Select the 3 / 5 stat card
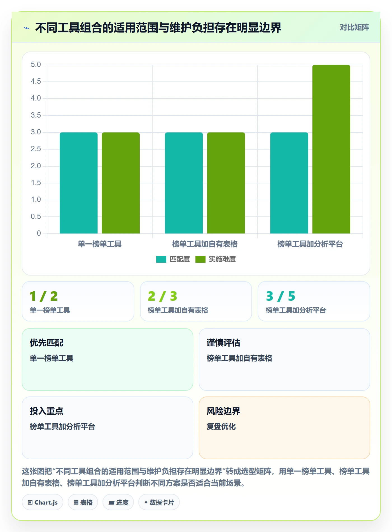 coord(314,301)
